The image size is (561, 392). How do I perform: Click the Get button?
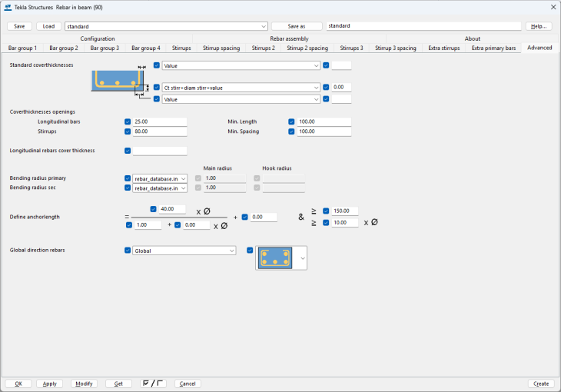coord(118,384)
